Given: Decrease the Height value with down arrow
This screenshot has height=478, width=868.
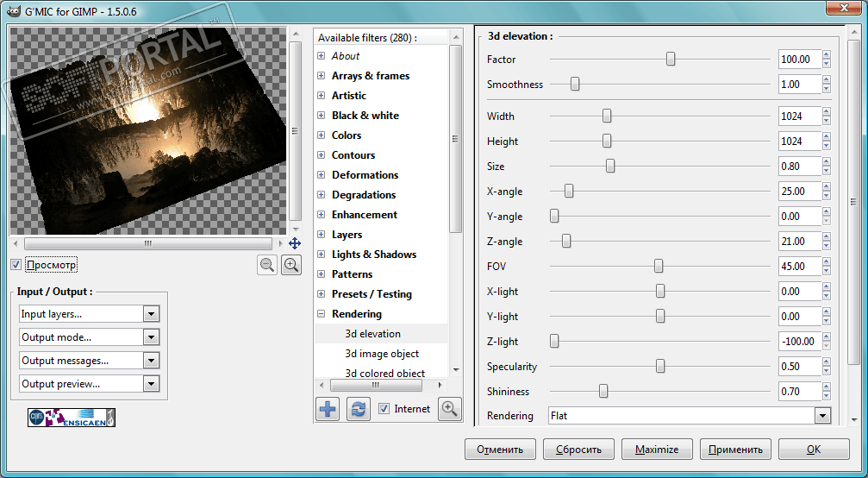Looking at the screenshot, I should coord(827,146).
